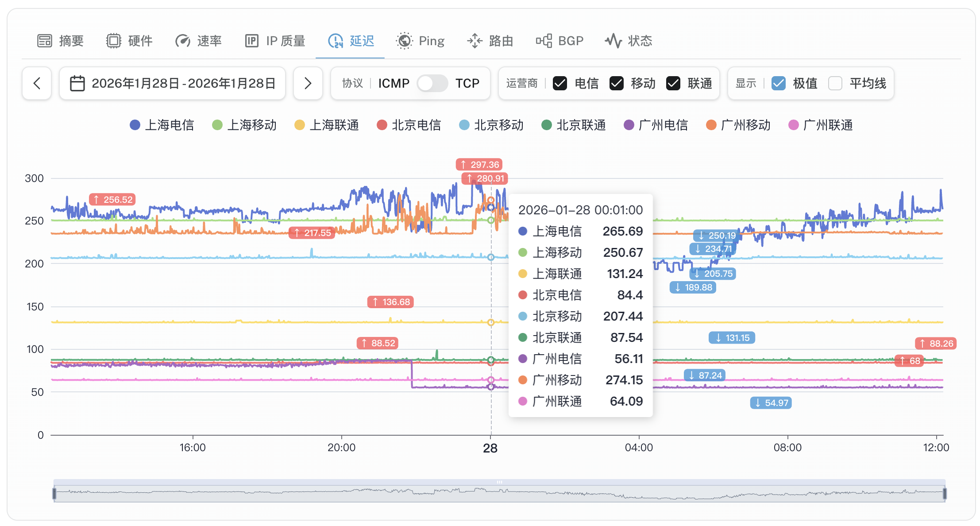980x526 pixels.
Task: Click the right handle of zoom slider
Action: (945, 493)
